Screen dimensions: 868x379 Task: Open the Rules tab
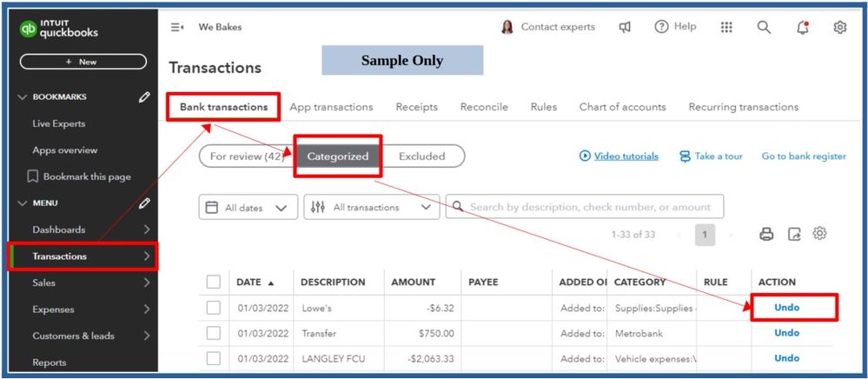coord(544,107)
